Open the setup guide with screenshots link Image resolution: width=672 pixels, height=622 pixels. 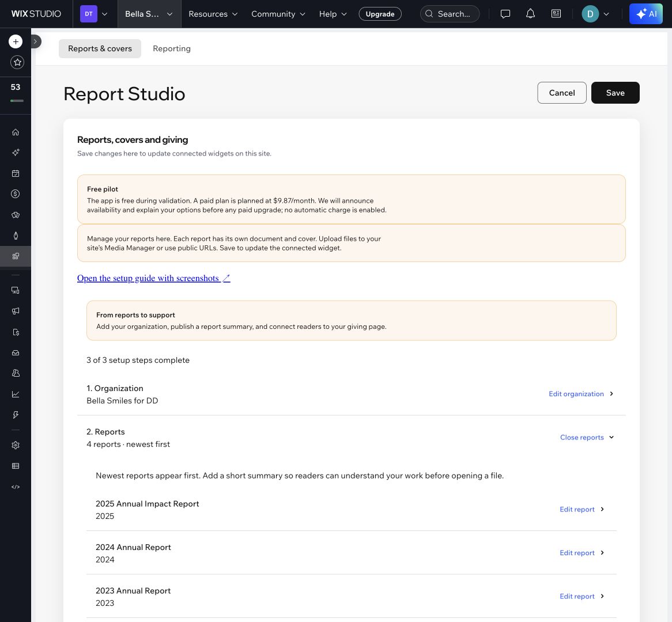(153, 278)
